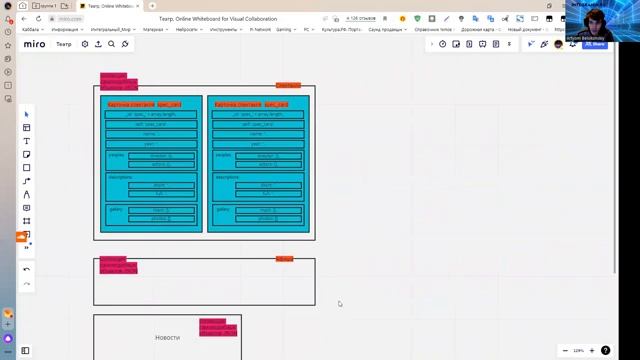Open the Нейросети bookmarks folder
The width and height of the screenshot is (640, 360).
click(189, 29)
